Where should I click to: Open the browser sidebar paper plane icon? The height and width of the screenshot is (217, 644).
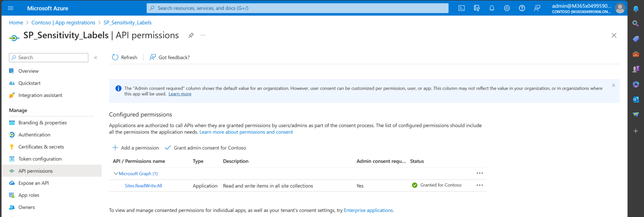point(636,114)
